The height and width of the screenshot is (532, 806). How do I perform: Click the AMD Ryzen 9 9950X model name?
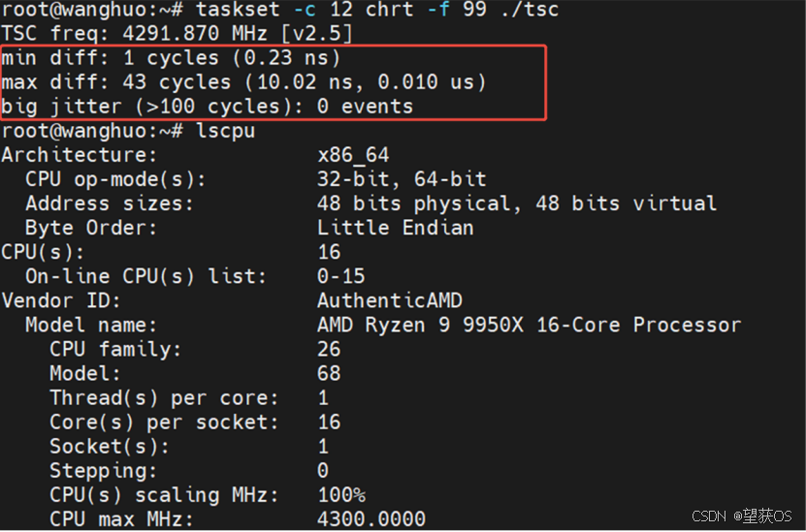[529, 325]
